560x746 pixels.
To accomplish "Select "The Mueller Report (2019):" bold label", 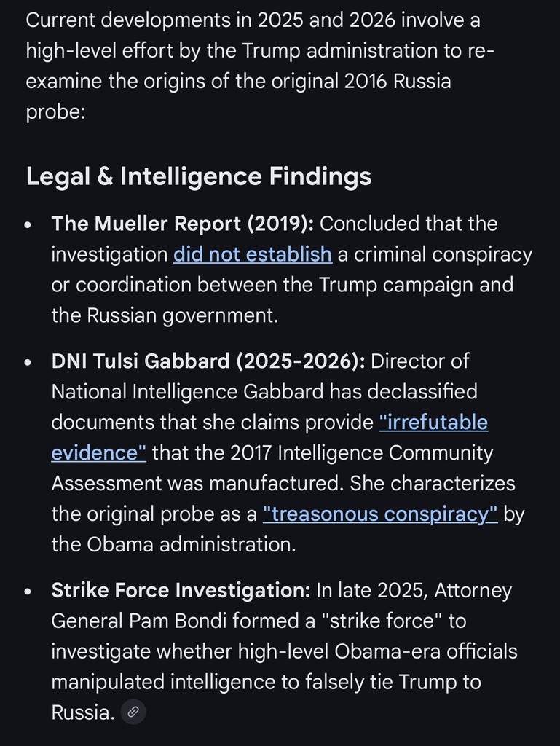I will (x=183, y=224).
